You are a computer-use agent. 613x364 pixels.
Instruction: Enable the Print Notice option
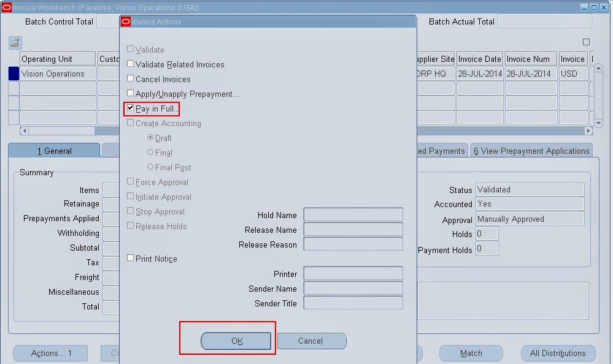click(x=129, y=257)
